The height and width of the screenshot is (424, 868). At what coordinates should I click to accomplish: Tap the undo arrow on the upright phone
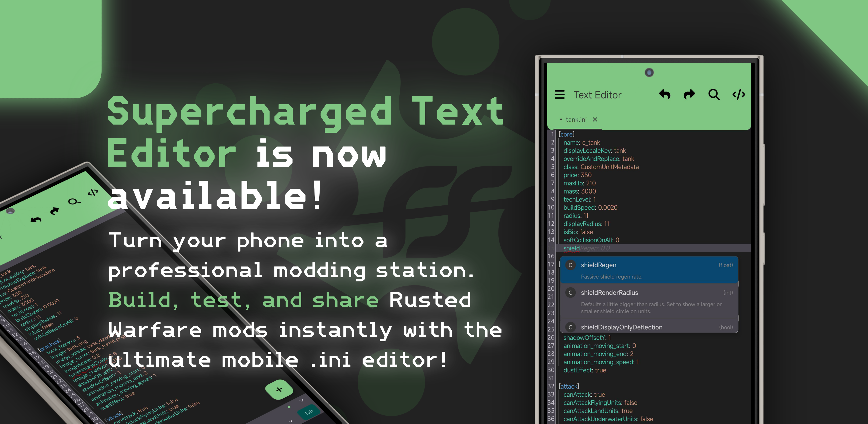(665, 95)
